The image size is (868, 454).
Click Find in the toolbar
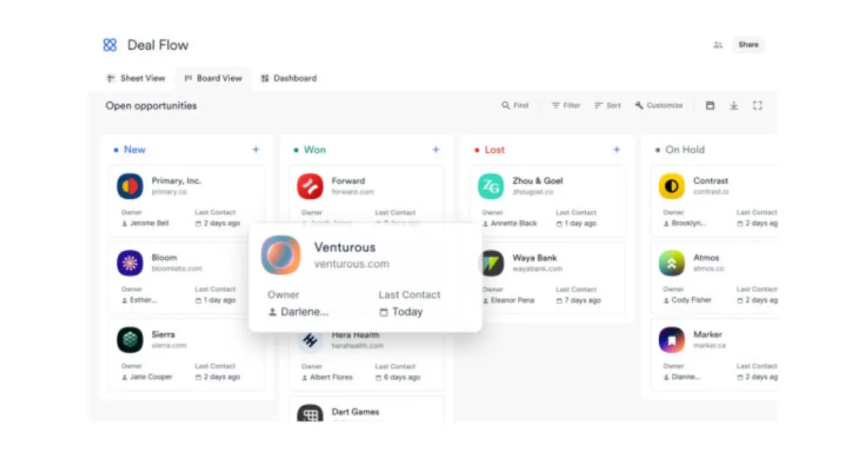point(515,106)
